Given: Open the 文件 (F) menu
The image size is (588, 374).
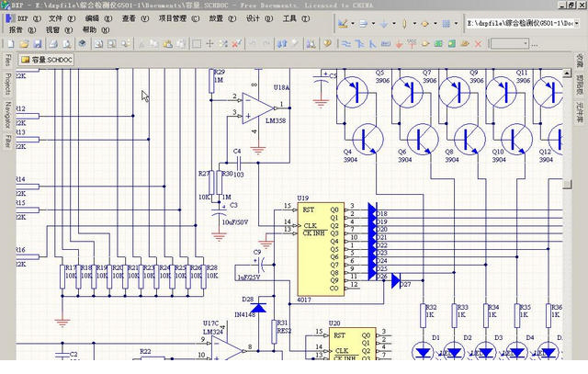Looking at the screenshot, I should 62,18.
